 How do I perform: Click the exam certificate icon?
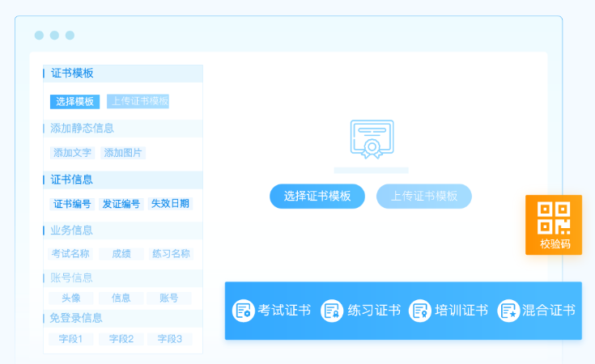point(243,311)
